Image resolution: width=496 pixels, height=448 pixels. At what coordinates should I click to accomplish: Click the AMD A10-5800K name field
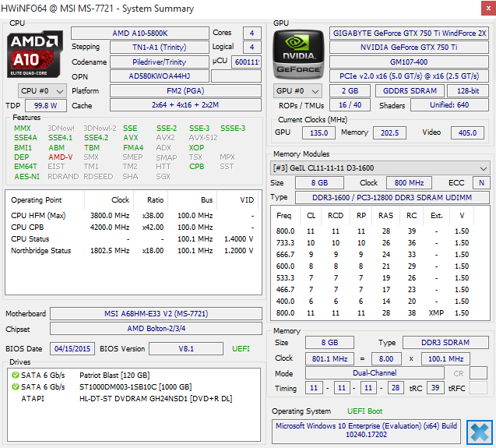[x=140, y=34]
